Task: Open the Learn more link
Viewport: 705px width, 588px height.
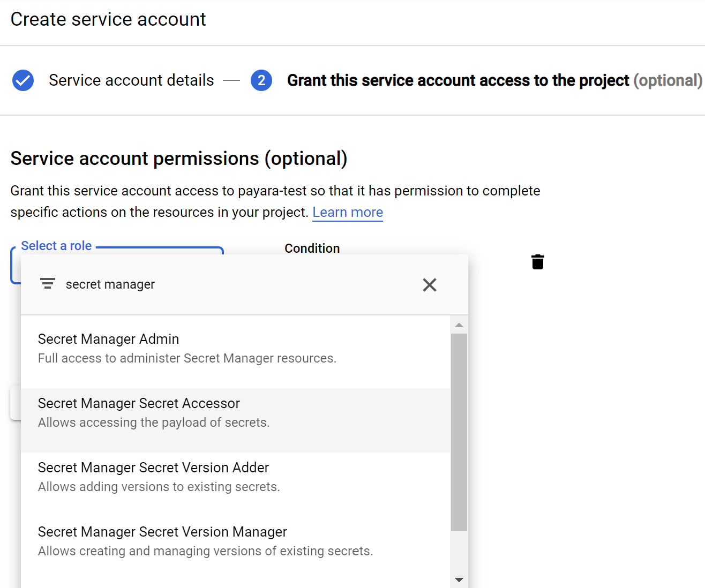Action: [347, 212]
